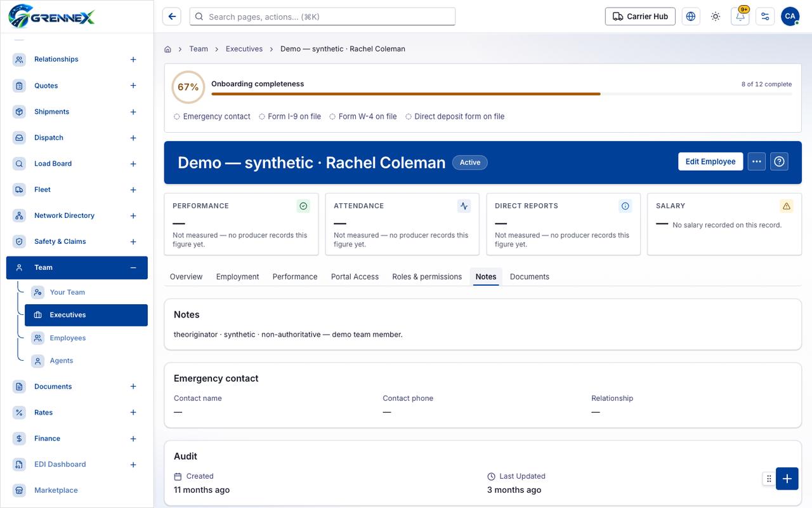
Task: Open the language globe icon
Action: coord(691,17)
